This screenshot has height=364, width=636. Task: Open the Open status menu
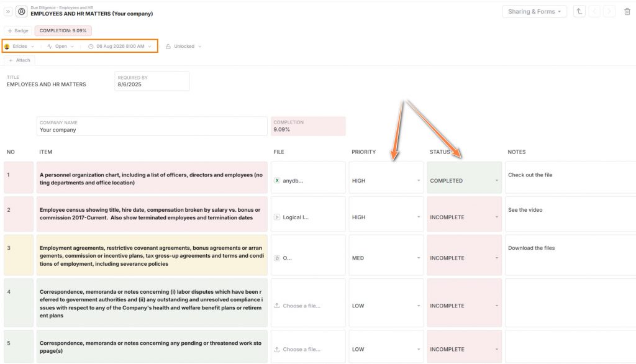(x=61, y=46)
